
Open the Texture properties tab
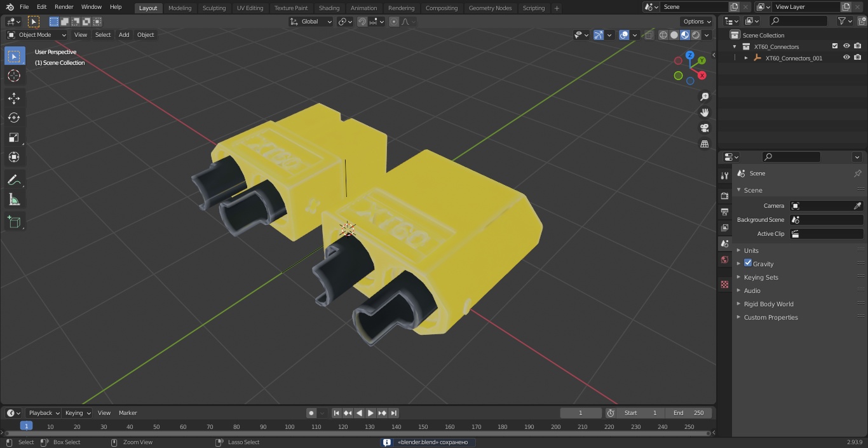[724, 284]
